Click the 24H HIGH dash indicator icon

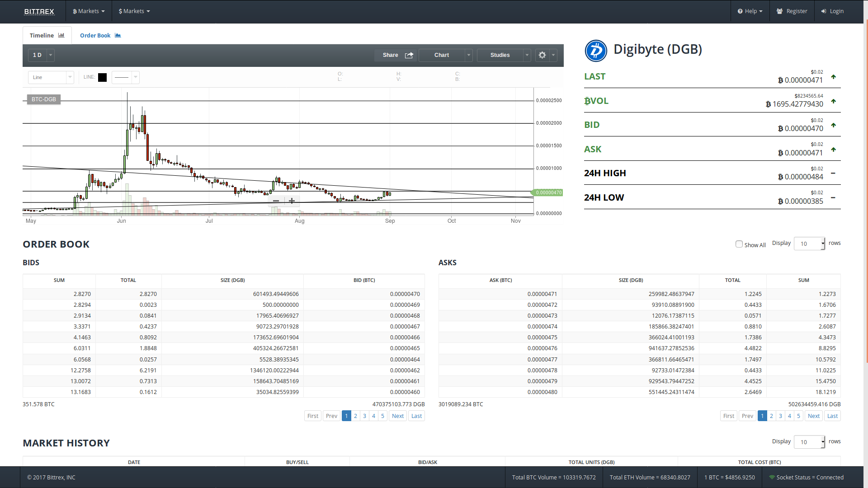click(833, 174)
